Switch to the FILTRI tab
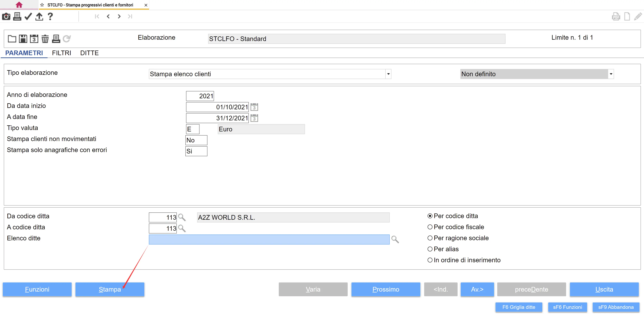 click(62, 53)
